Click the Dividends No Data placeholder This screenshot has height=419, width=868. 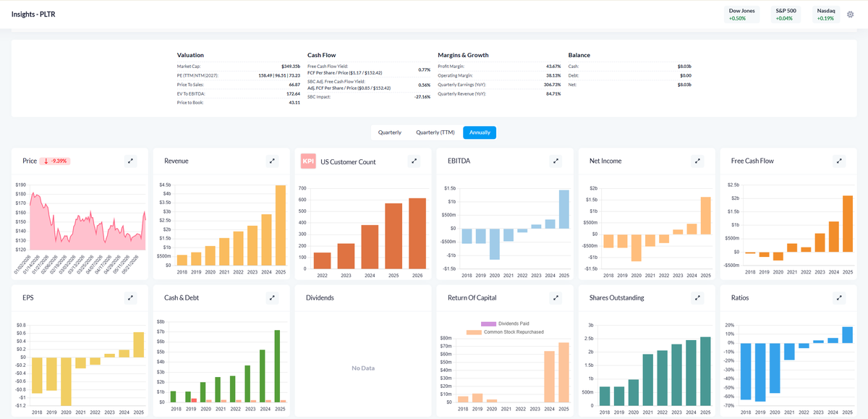(x=362, y=368)
